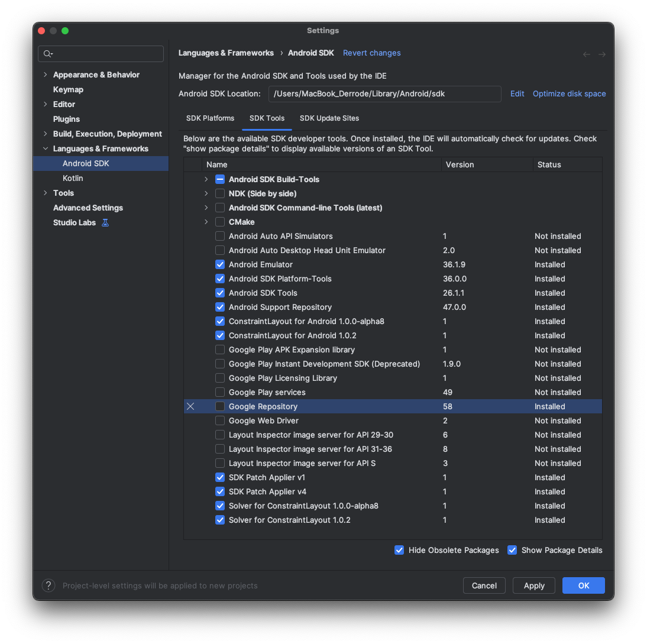The height and width of the screenshot is (644, 647).
Task: Toggle Hide Obsolete Packages checkbox
Action: click(399, 550)
